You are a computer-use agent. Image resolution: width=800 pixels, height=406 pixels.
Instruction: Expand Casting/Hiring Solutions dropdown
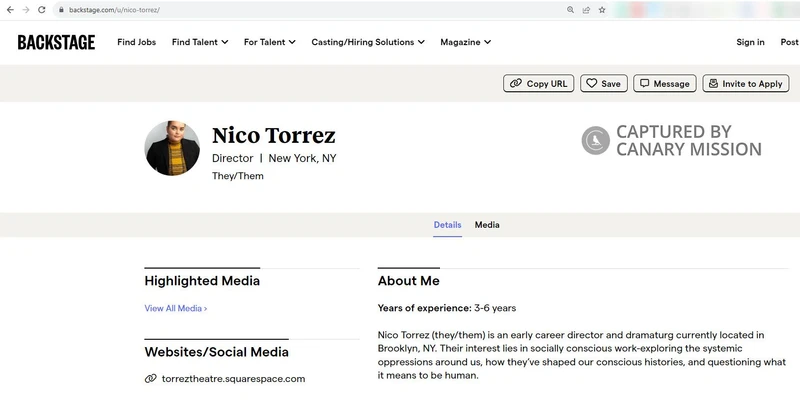pos(368,42)
